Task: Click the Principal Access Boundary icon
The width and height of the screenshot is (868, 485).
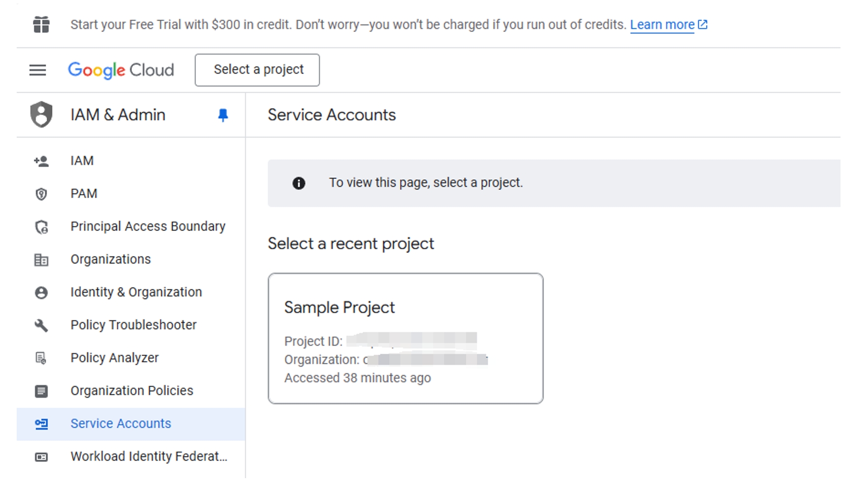Action: pyautogui.click(x=41, y=227)
